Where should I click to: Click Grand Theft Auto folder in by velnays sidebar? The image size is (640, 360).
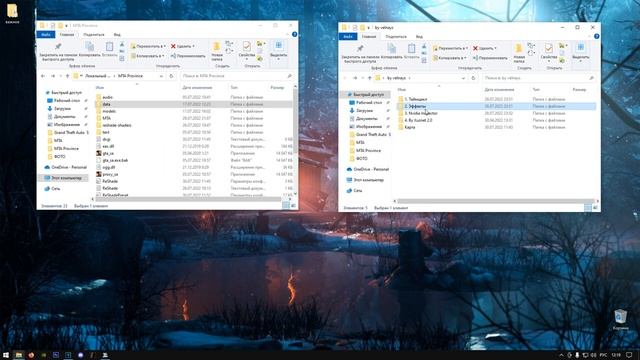pyautogui.click(x=371, y=134)
